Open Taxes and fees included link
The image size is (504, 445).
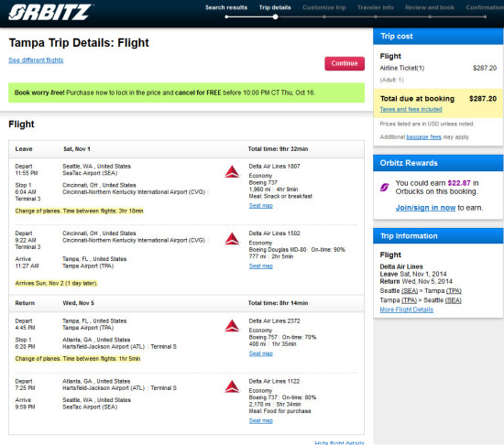point(411,109)
